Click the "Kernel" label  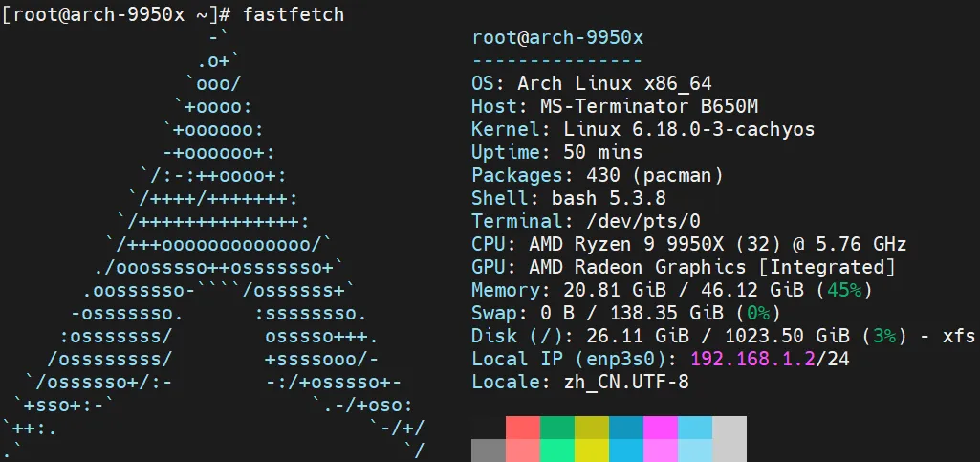506,129
